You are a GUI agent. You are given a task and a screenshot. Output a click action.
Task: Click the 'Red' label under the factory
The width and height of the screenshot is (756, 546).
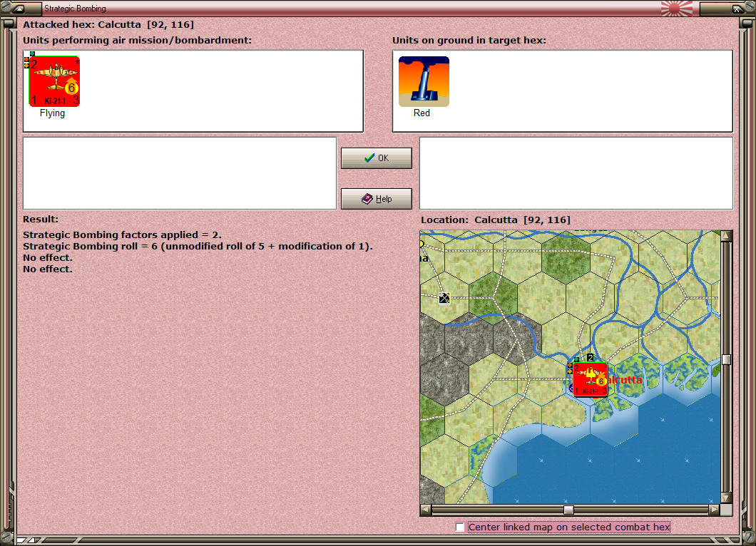point(422,113)
